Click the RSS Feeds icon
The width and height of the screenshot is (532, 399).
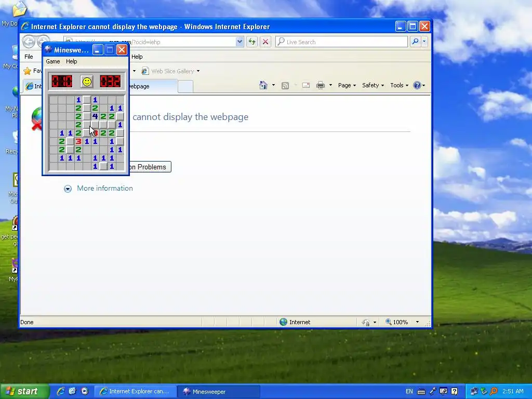click(x=285, y=86)
